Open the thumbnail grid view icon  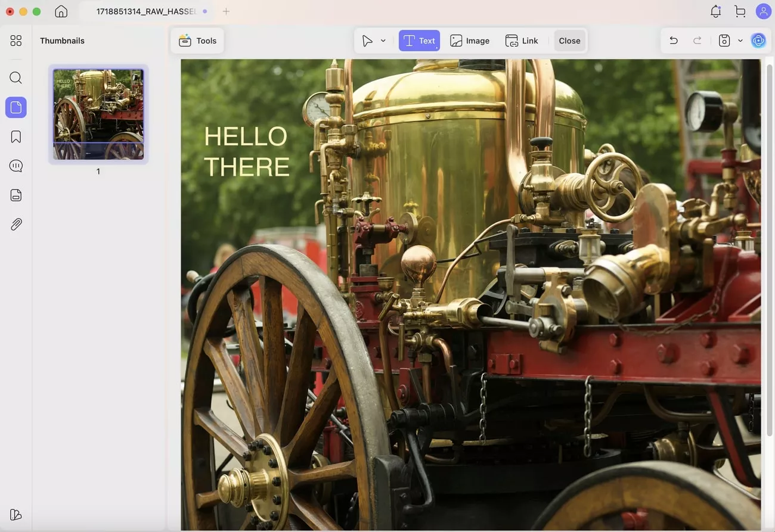(16, 41)
